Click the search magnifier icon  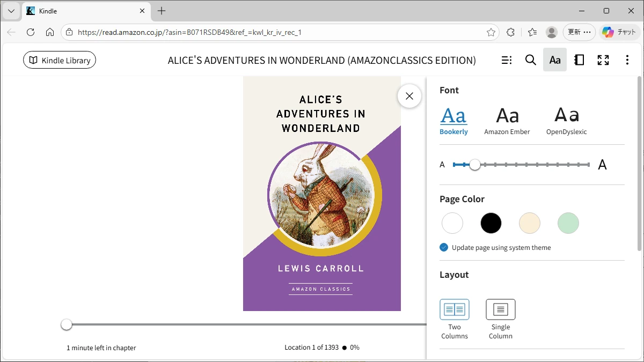(x=530, y=60)
